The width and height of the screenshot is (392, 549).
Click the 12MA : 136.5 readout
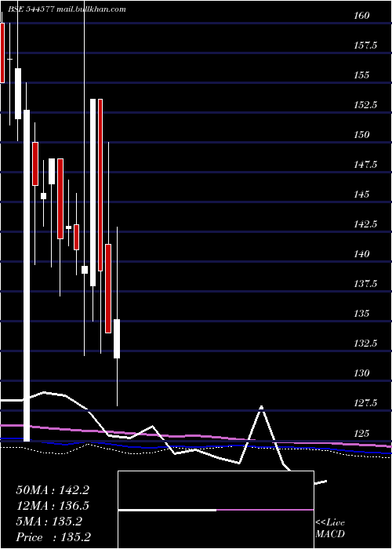53,506
